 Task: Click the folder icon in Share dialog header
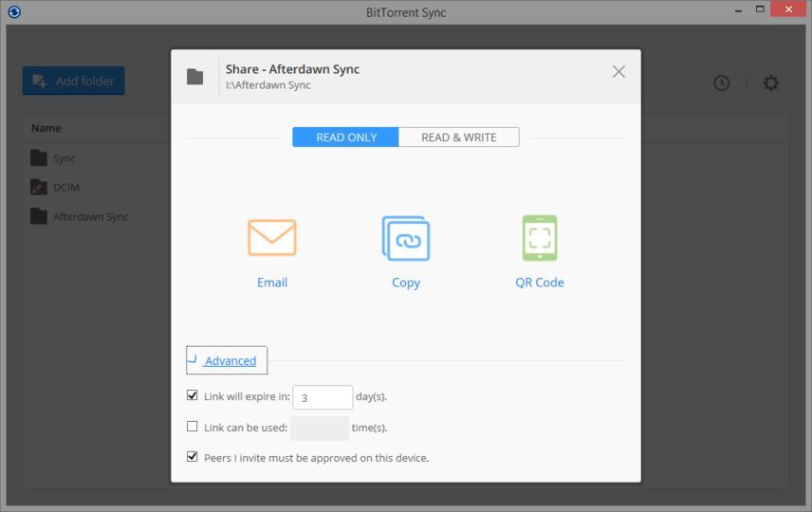click(x=194, y=77)
